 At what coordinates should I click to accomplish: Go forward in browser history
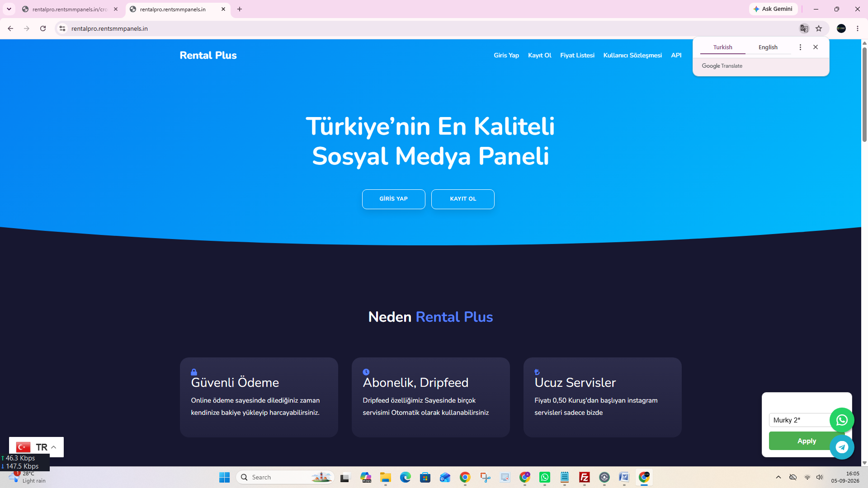27,28
